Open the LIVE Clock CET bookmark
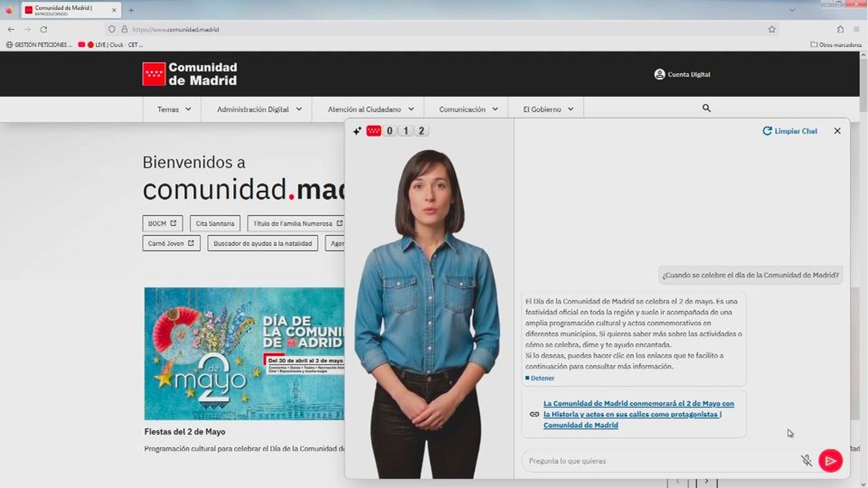The image size is (868, 488). [110, 45]
